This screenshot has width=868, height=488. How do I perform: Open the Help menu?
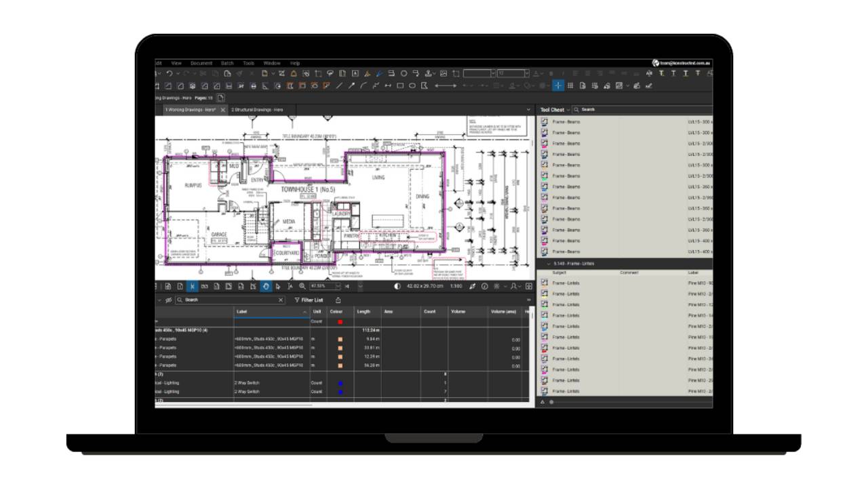pyautogui.click(x=295, y=63)
